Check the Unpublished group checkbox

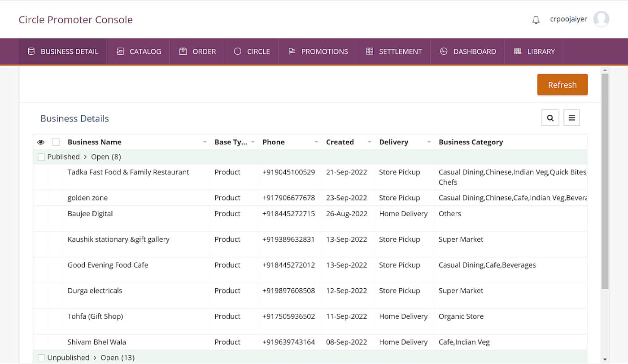[x=41, y=357]
